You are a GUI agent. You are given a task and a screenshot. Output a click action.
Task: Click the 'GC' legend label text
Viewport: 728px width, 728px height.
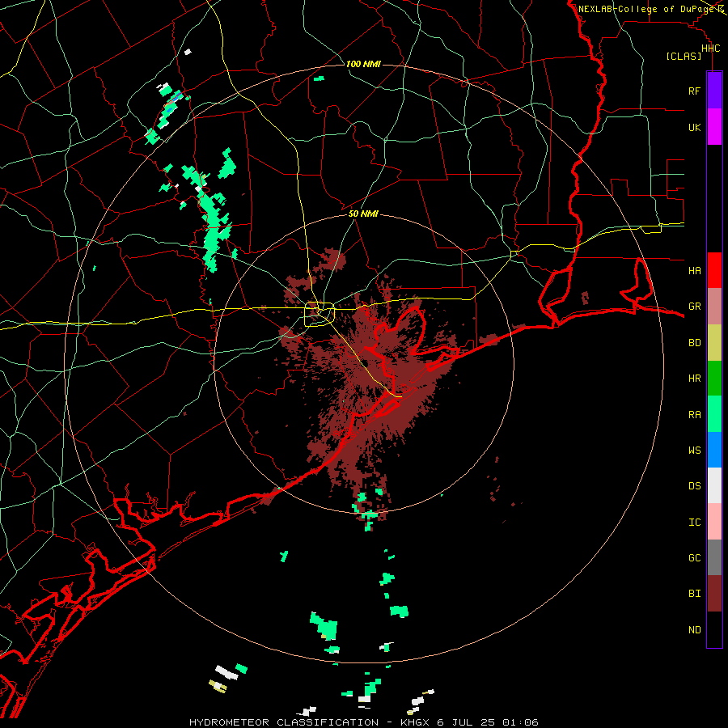pos(694,558)
